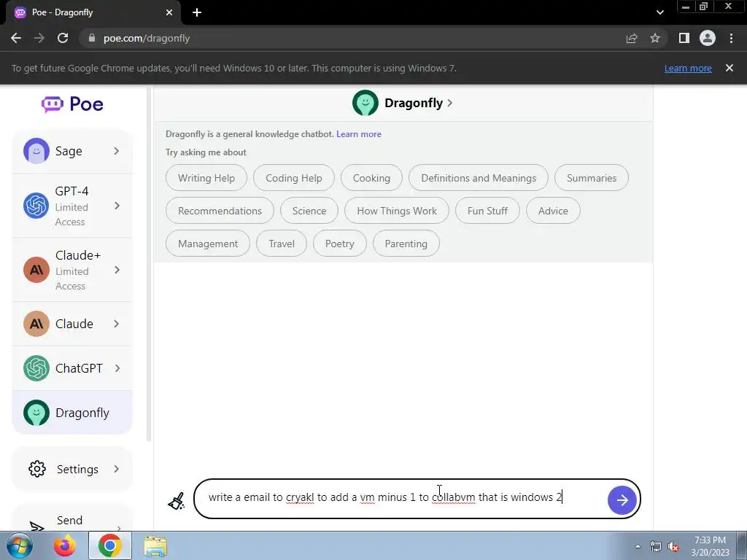Click the Send Feedback paper plane icon

coord(37,526)
